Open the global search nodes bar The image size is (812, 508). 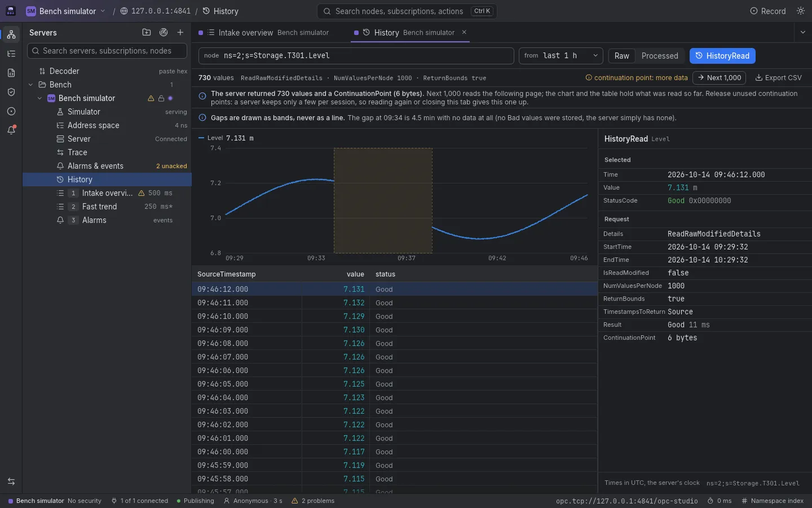pos(407,11)
